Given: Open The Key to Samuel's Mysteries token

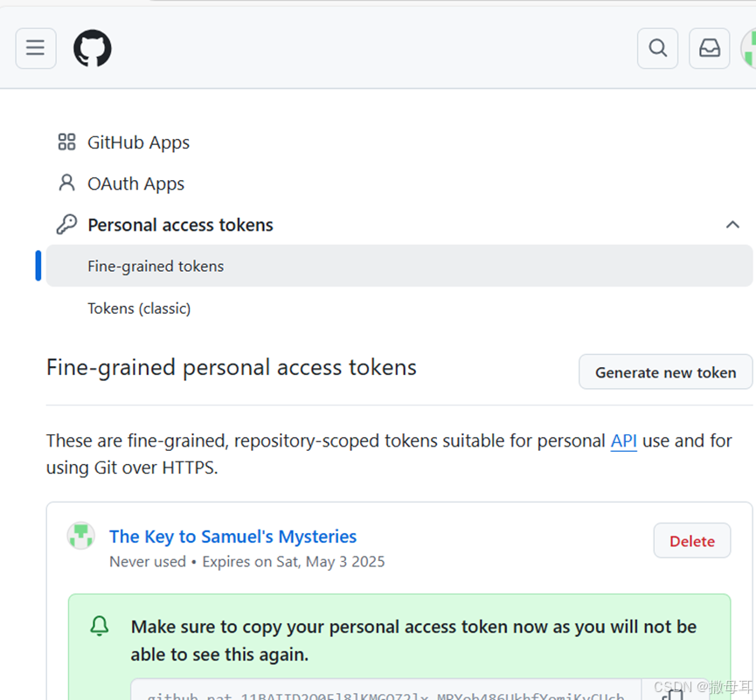Looking at the screenshot, I should (232, 537).
